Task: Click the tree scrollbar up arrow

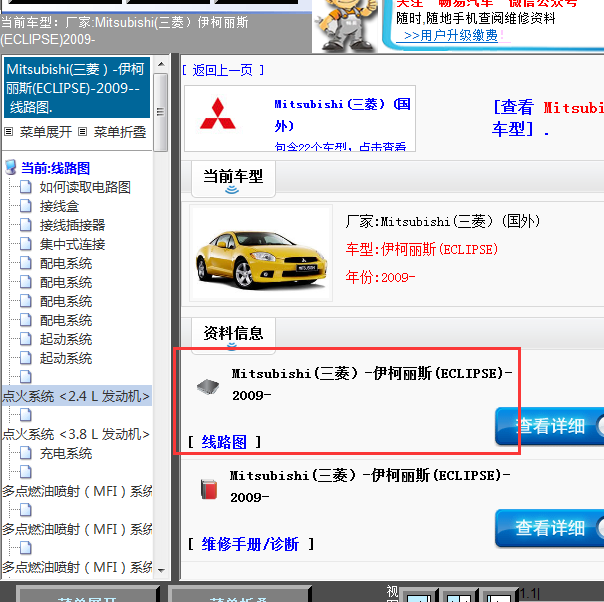Action: [161, 64]
